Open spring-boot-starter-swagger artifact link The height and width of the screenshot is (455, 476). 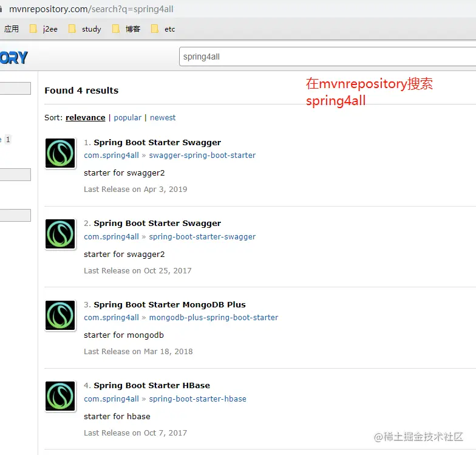pyautogui.click(x=202, y=237)
